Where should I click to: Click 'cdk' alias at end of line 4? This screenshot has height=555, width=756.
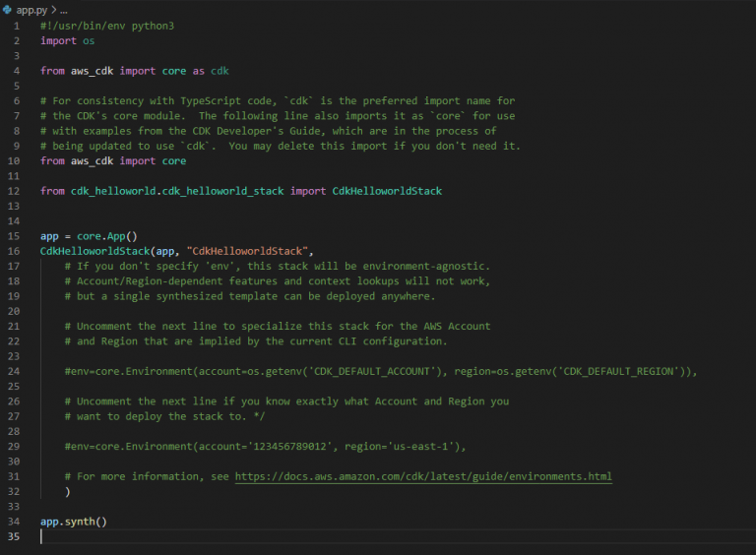click(x=220, y=71)
